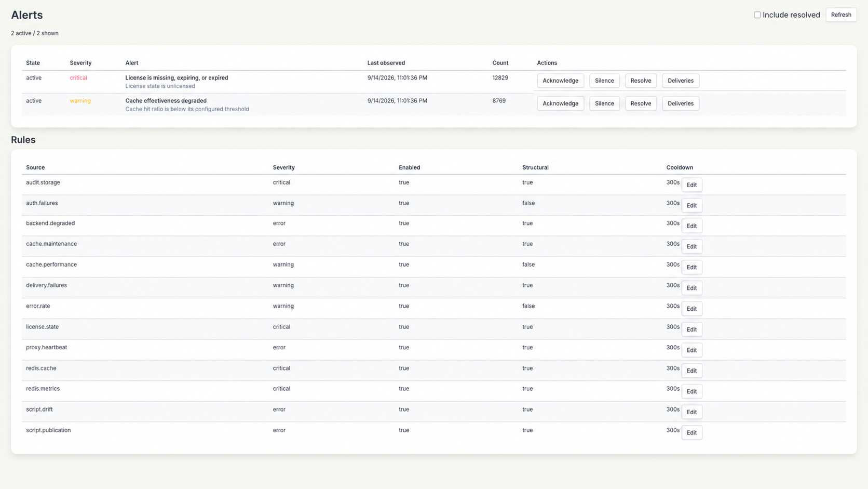Image resolution: width=868 pixels, height=489 pixels.
Task: Click the script.publication source name
Action: click(x=48, y=430)
